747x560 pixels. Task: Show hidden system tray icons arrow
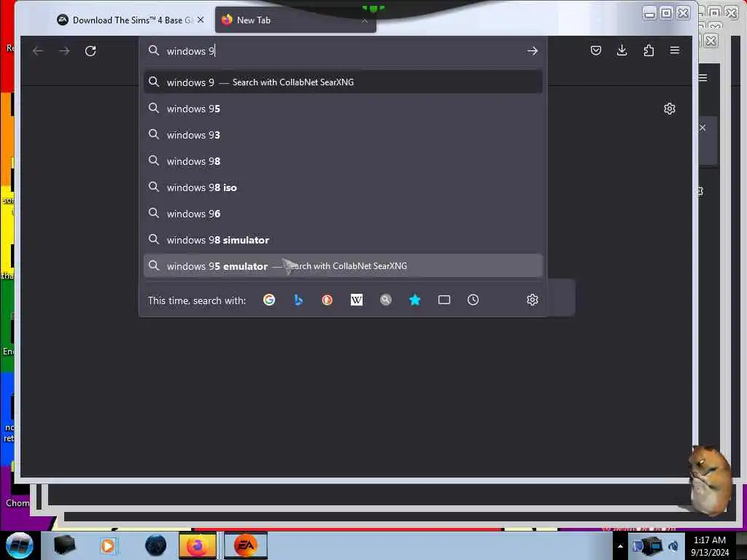click(x=620, y=546)
